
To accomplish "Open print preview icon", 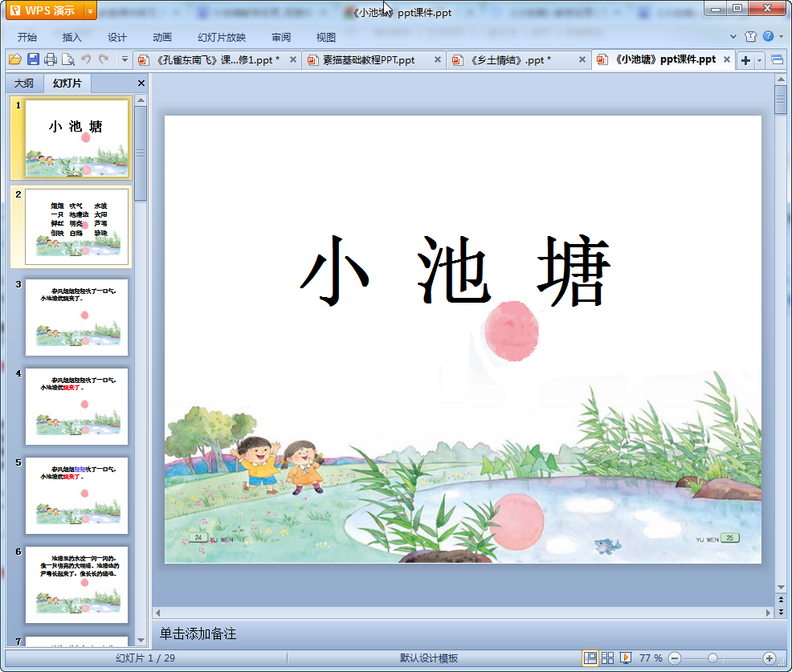I will click(x=68, y=59).
